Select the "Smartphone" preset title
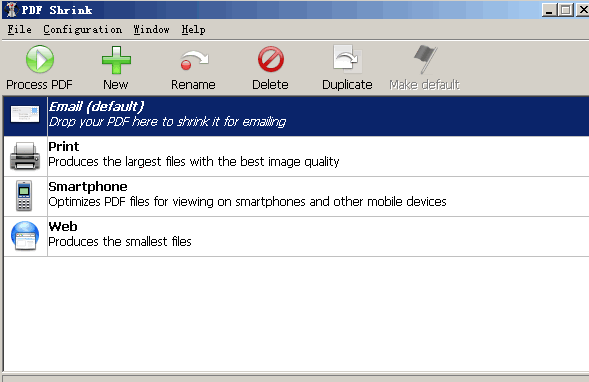Screen dimensions: 589x382 [88, 187]
